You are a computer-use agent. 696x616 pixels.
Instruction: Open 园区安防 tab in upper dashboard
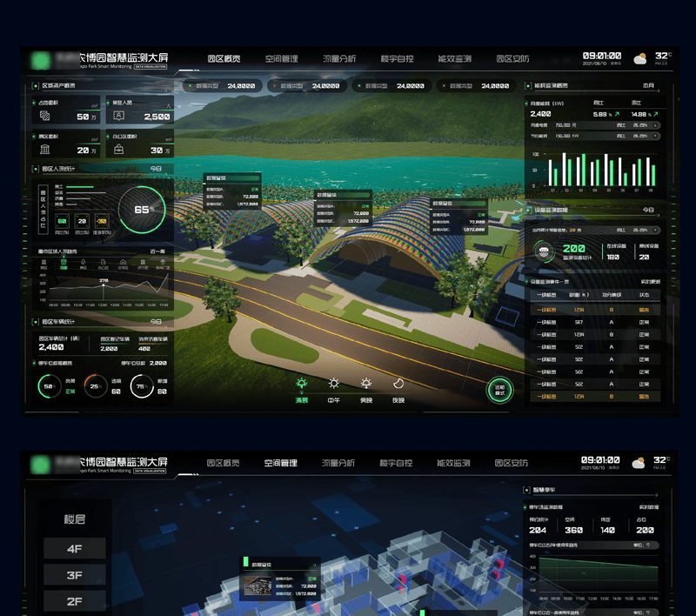pos(512,59)
